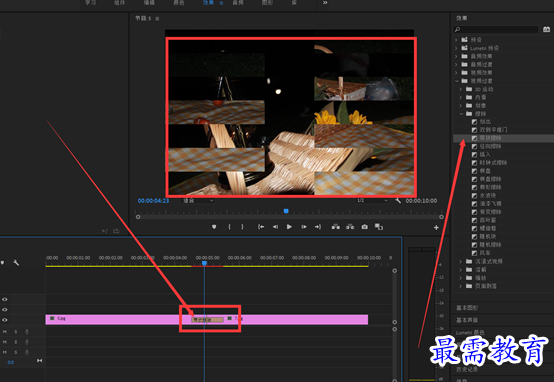Click voice-over mic on first audio track
The height and width of the screenshot is (382, 554).
(27, 332)
